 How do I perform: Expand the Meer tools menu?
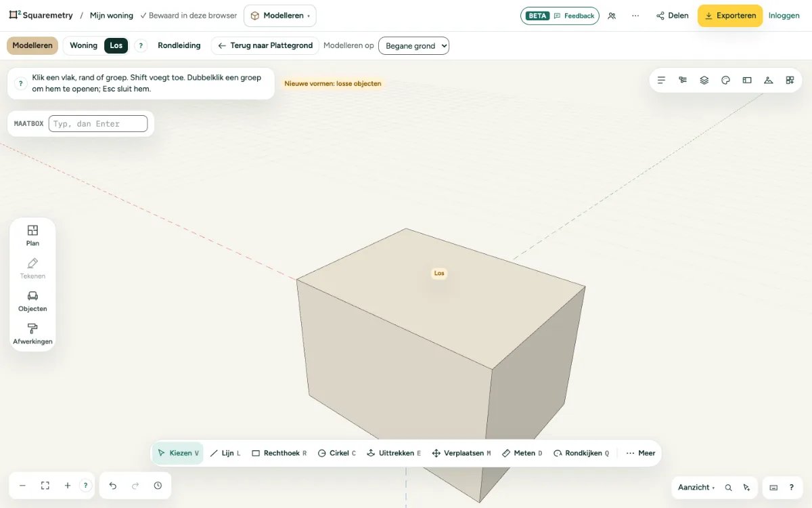640,453
